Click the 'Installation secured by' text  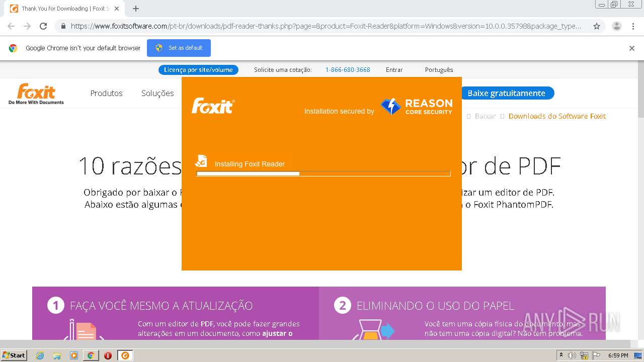[x=339, y=111]
